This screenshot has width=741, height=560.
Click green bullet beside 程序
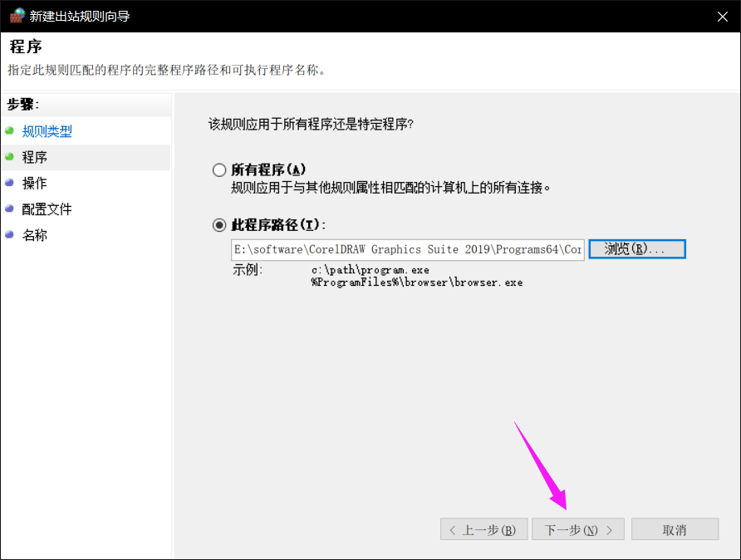[x=9, y=156]
